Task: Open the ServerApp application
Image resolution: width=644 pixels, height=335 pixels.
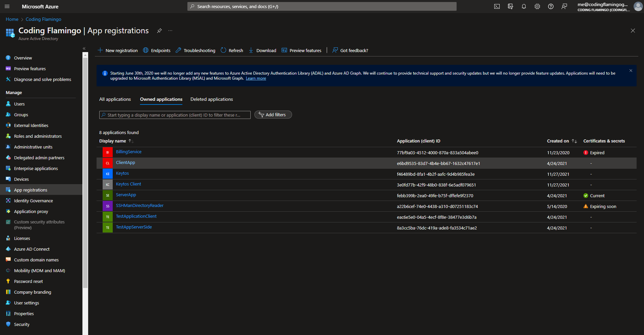Action: (126, 195)
